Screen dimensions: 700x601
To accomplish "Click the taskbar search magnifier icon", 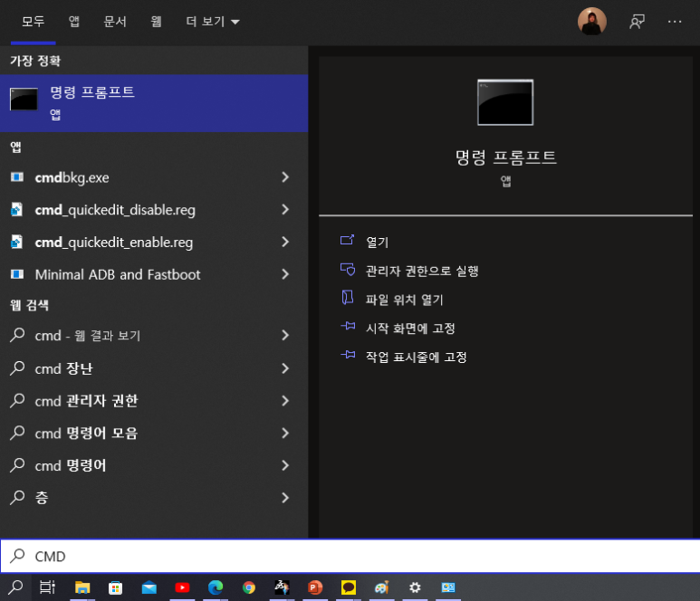I will click(x=15, y=587).
